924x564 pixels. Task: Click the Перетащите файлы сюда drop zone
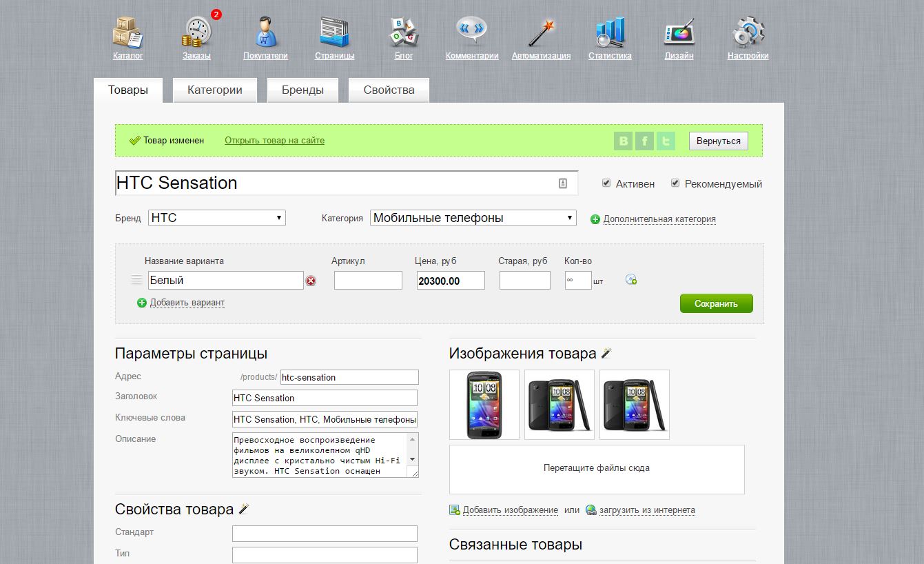pos(597,470)
